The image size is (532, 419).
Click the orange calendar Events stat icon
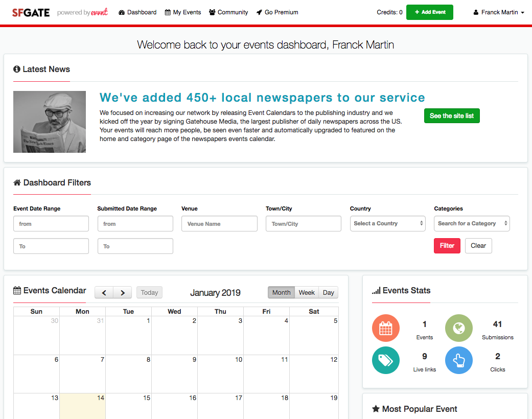coord(386,328)
